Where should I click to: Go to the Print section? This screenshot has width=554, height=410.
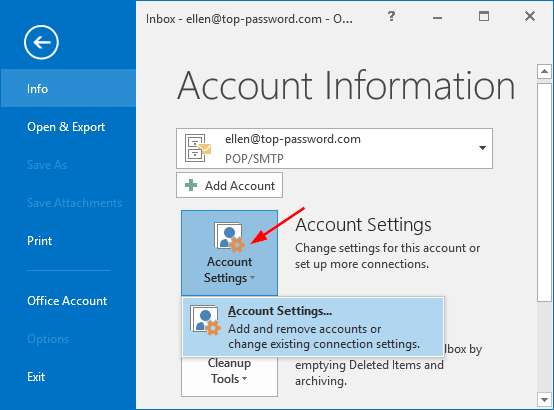(x=40, y=241)
